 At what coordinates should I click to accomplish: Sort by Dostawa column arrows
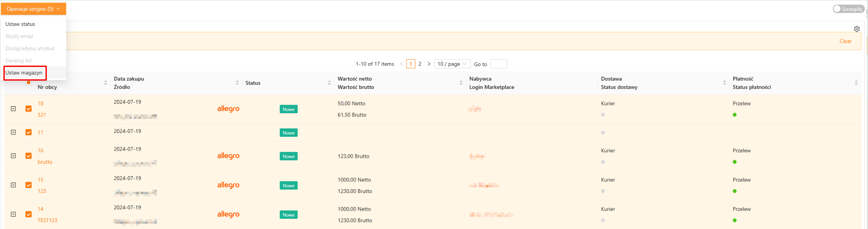point(724,83)
